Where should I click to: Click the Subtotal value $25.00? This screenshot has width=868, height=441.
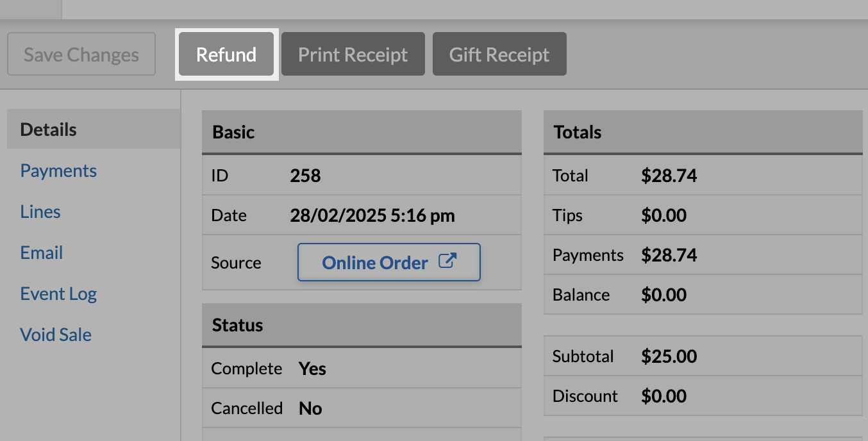[x=669, y=356]
